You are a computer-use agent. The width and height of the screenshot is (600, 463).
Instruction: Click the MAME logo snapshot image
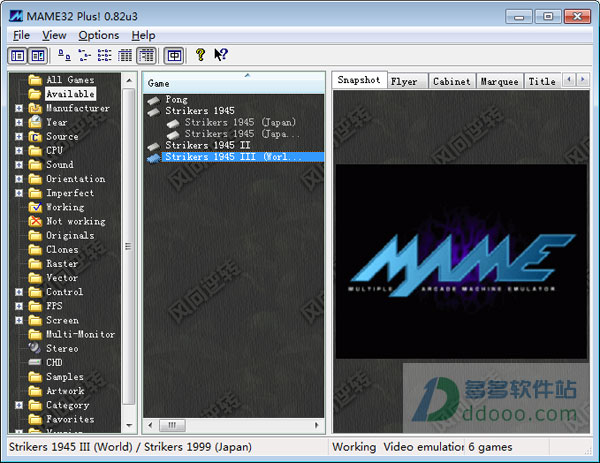(x=461, y=262)
